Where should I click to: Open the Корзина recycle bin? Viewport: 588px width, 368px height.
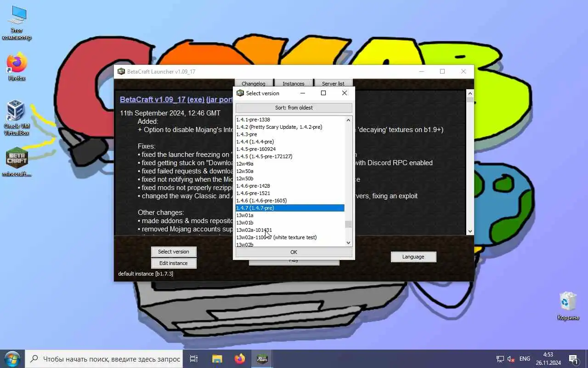tap(568, 306)
